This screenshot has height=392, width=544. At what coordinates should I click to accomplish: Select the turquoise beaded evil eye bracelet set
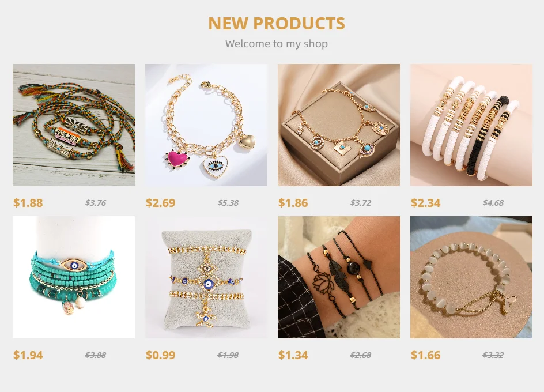pyautogui.click(x=74, y=277)
